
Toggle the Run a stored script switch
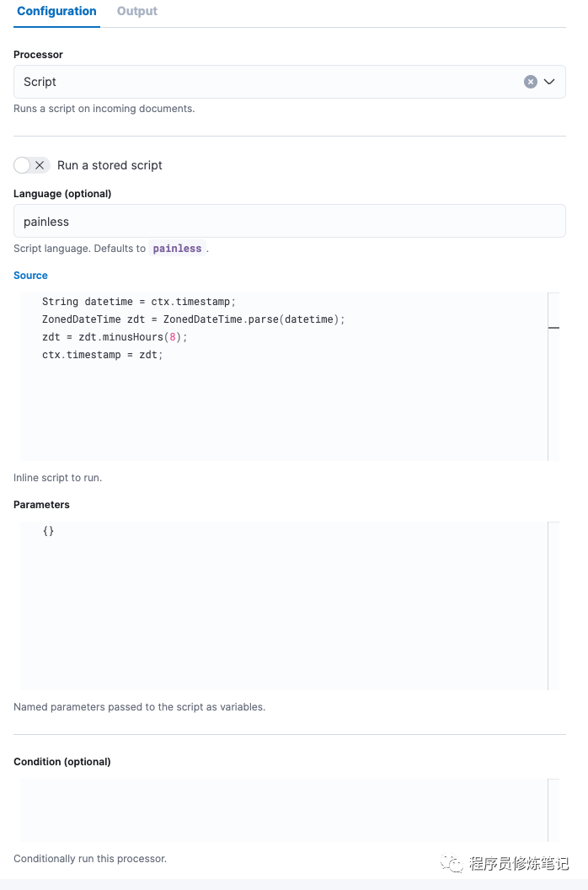[32, 165]
